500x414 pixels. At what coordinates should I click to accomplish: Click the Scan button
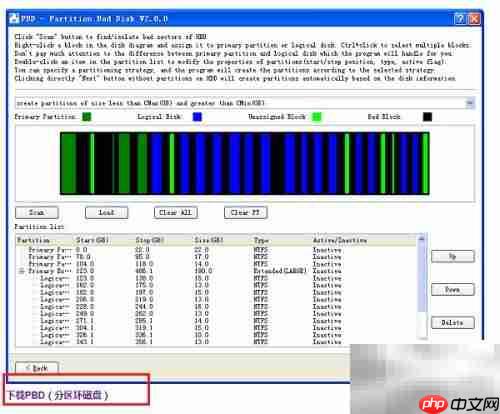point(37,213)
